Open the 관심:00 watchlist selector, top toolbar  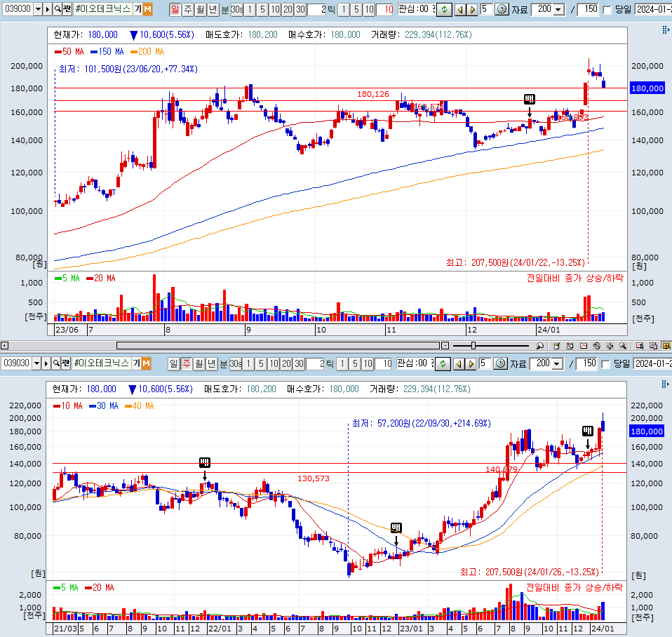(416, 9)
